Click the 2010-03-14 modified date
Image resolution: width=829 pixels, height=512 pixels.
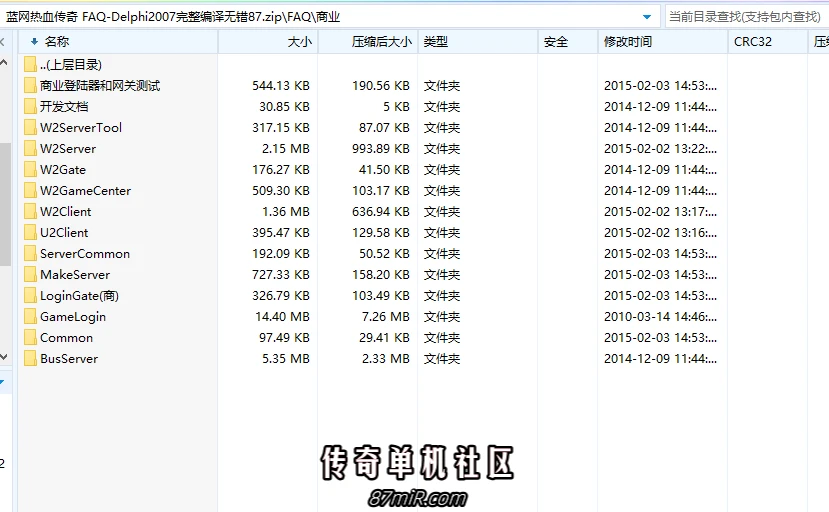(660, 317)
